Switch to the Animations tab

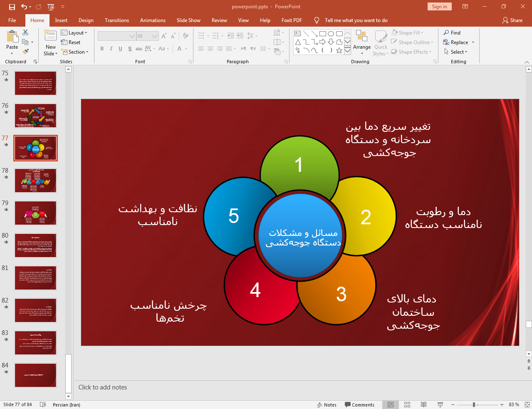[153, 20]
